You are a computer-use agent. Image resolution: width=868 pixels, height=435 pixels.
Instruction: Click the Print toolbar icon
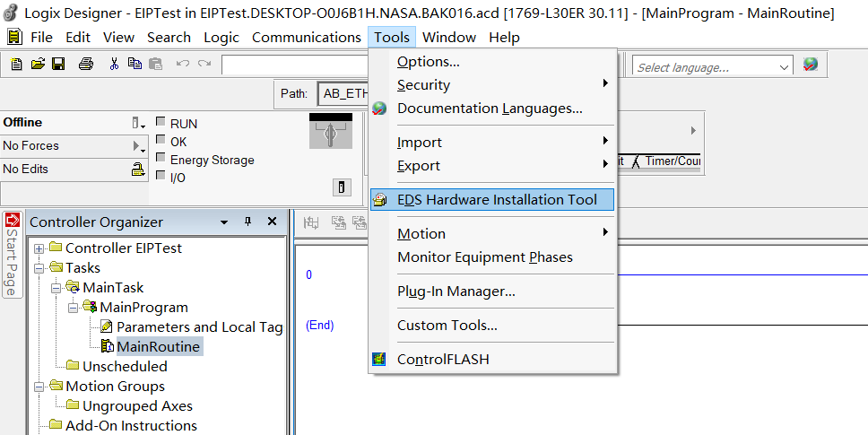click(86, 65)
